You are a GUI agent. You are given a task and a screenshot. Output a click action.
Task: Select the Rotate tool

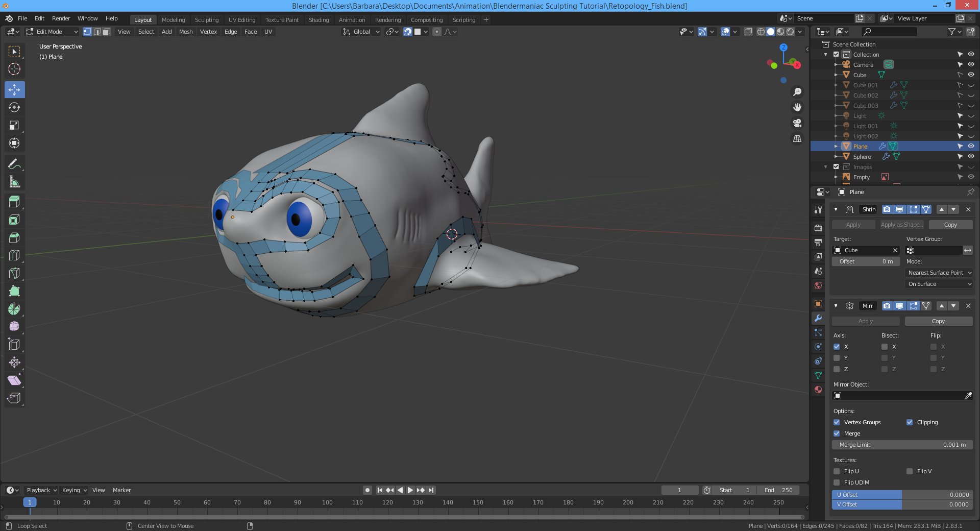[x=14, y=107]
